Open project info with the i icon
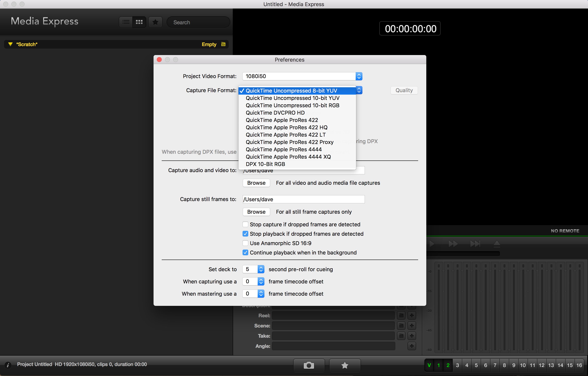The width and height of the screenshot is (588, 376). pyautogui.click(x=8, y=365)
